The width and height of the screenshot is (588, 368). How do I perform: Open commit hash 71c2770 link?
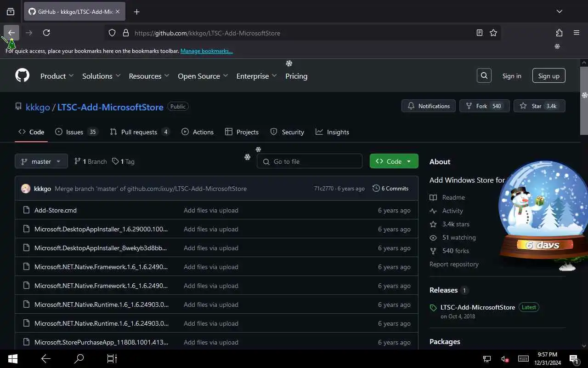324,189
